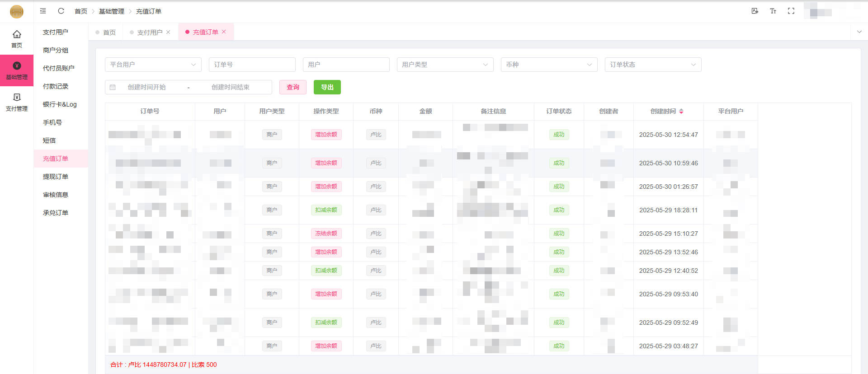The width and height of the screenshot is (868, 374).
Task: Click the language translate icon
Action: [755, 11]
